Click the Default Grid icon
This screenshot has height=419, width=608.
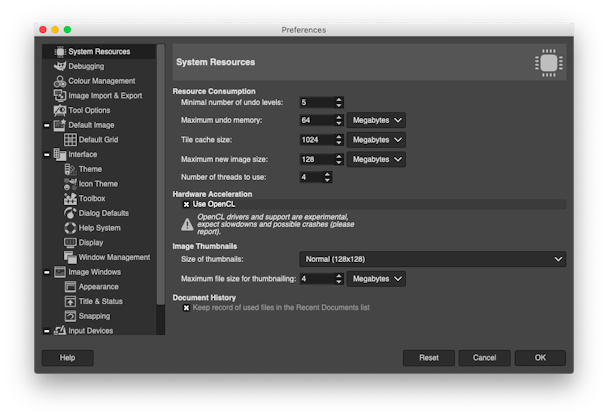pyautogui.click(x=70, y=140)
